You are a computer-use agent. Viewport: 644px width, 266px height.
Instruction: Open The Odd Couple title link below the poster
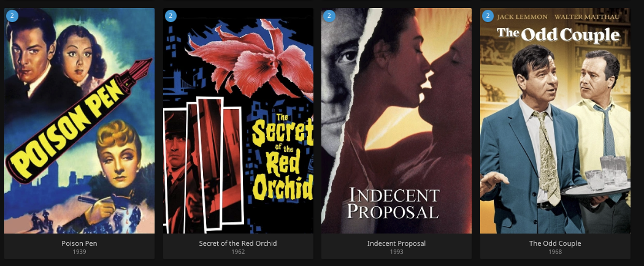[555, 243]
